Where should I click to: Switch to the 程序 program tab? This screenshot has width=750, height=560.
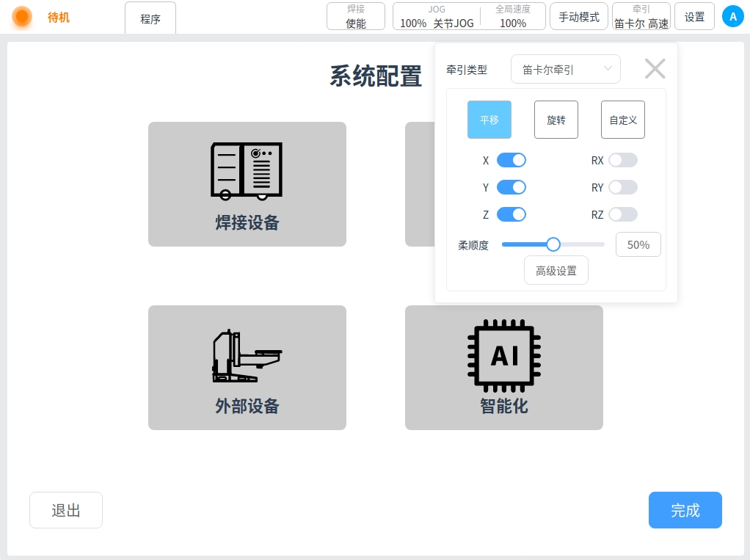[150, 18]
